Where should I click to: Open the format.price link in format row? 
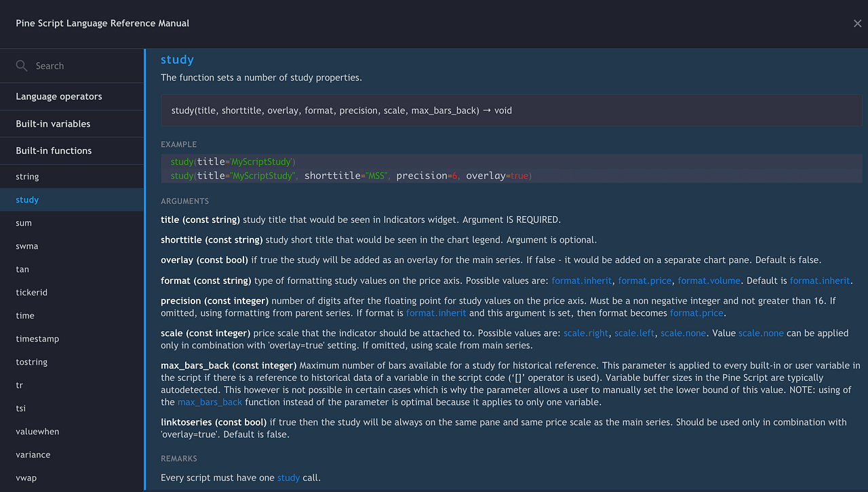pos(645,281)
